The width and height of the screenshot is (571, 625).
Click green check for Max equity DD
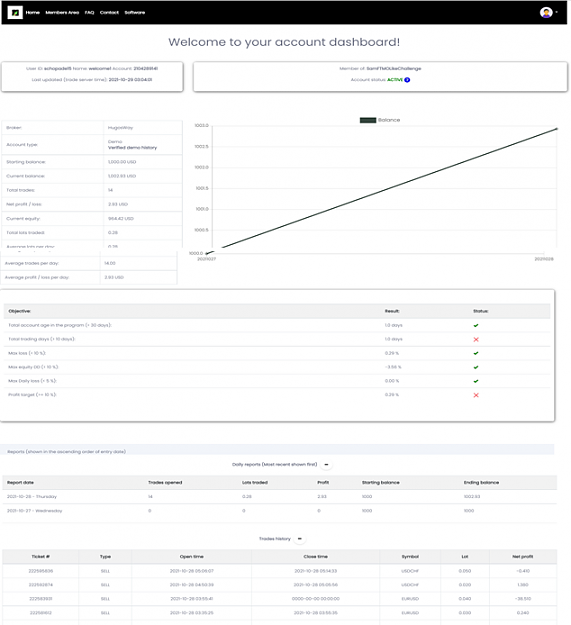476,367
